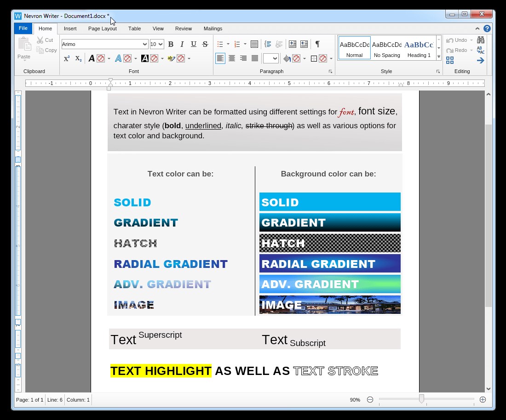Click the paragraph shading bucket icon

287,58
